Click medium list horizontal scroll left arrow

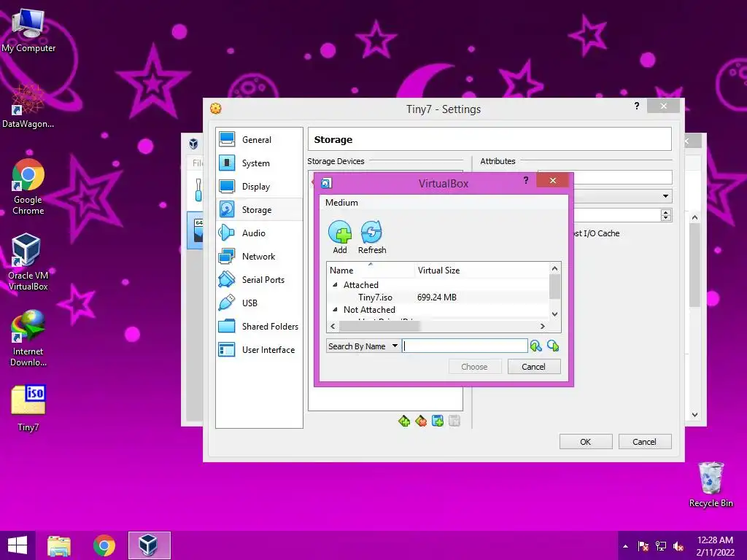pyautogui.click(x=333, y=326)
